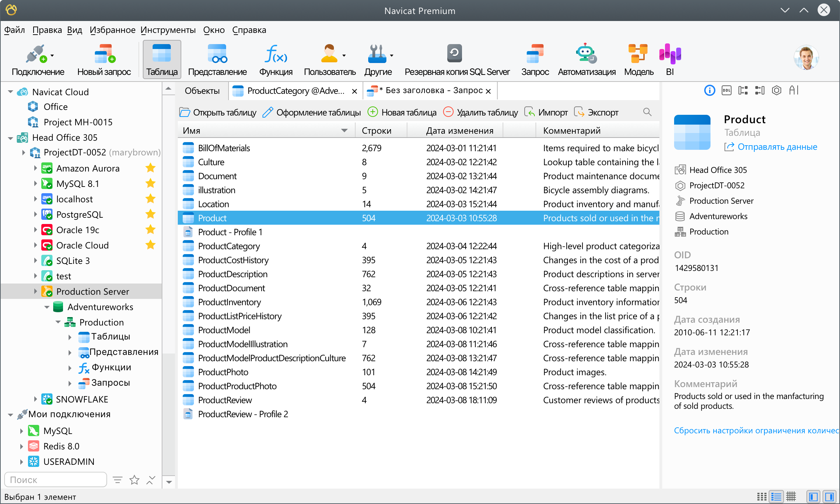Switch to icon grid view in status bar
Image resolution: width=840 pixels, height=504 pixels.
click(x=762, y=496)
